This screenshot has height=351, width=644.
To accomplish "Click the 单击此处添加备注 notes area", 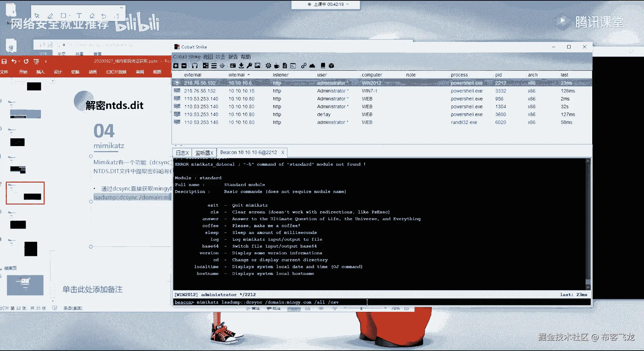I will click(92, 289).
